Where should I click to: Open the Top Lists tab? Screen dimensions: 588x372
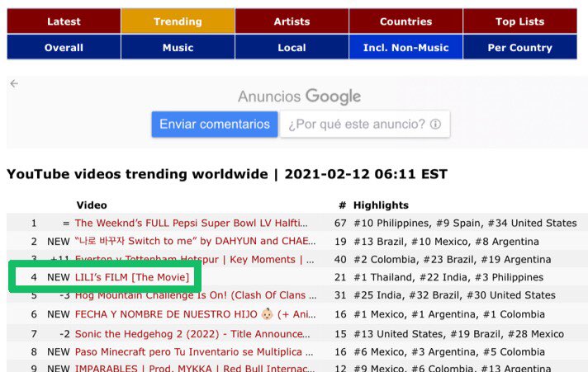519,21
